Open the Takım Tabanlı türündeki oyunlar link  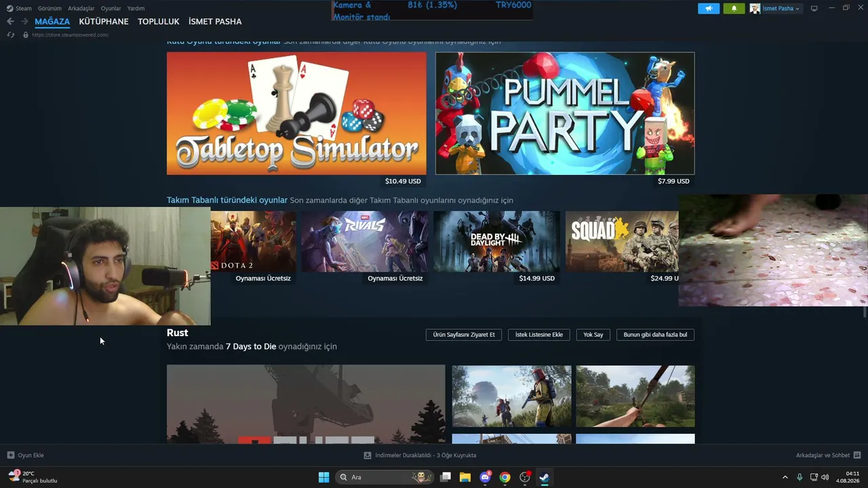(x=227, y=200)
